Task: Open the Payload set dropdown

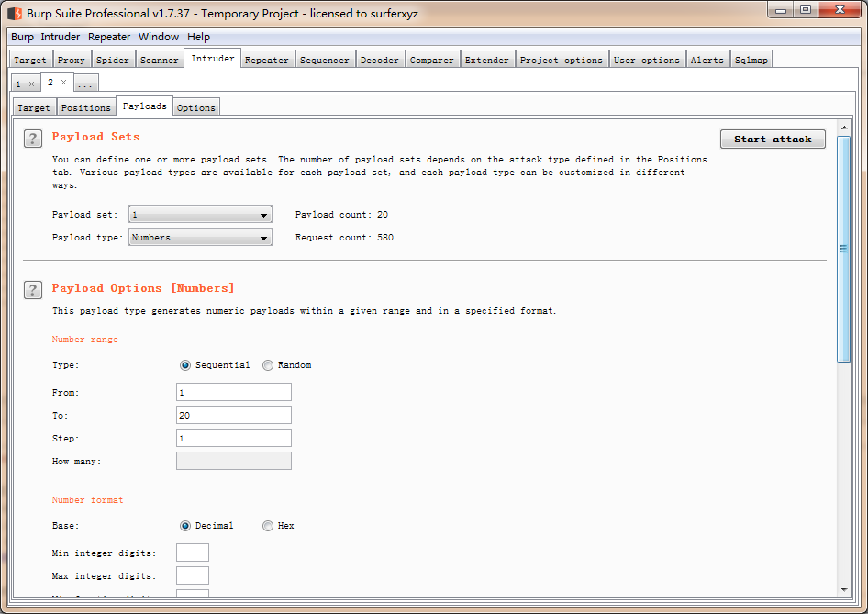Action: 200,214
